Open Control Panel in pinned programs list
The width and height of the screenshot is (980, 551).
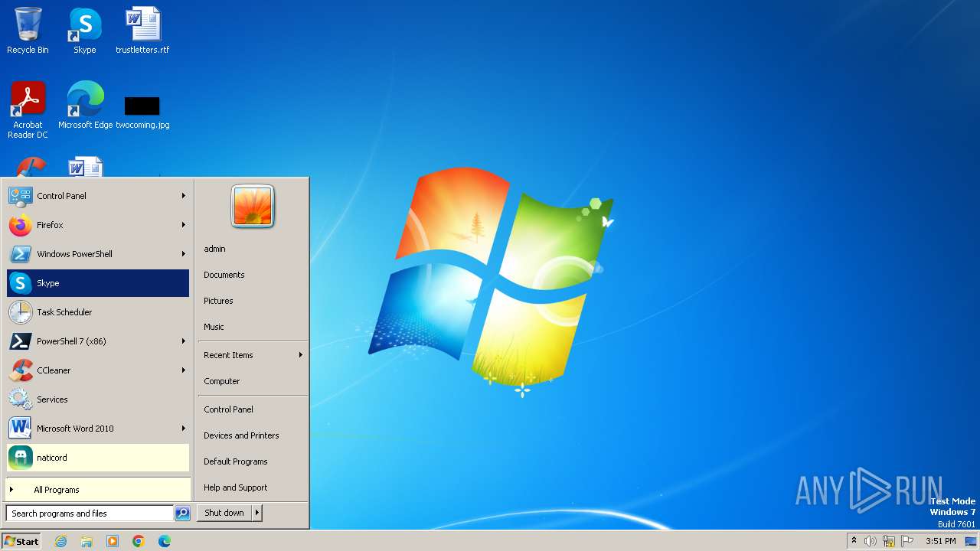(x=98, y=196)
